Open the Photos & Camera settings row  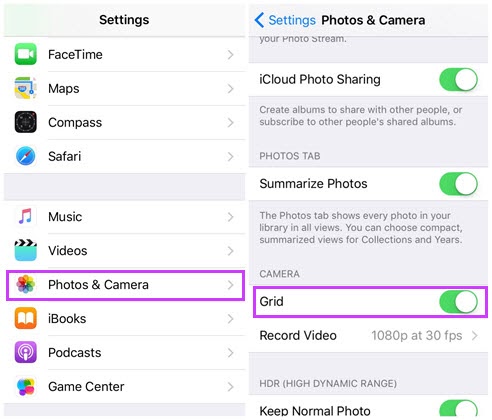pos(126,285)
